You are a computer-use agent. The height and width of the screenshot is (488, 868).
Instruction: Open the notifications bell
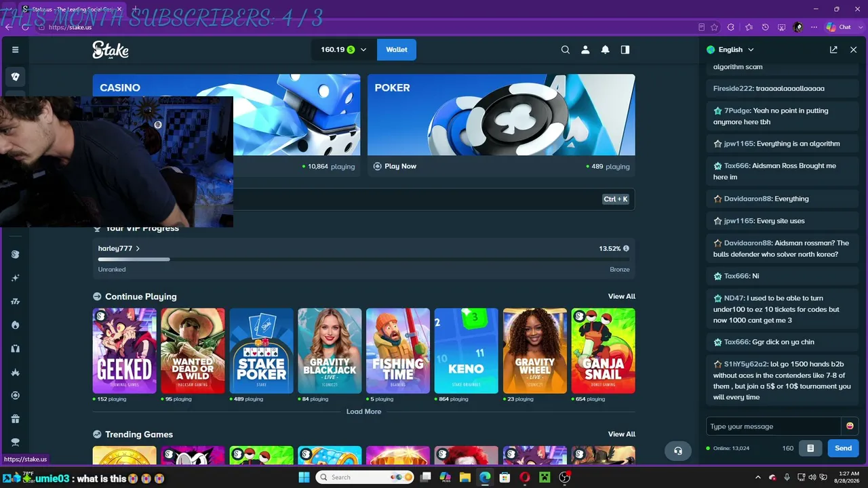pos(605,49)
